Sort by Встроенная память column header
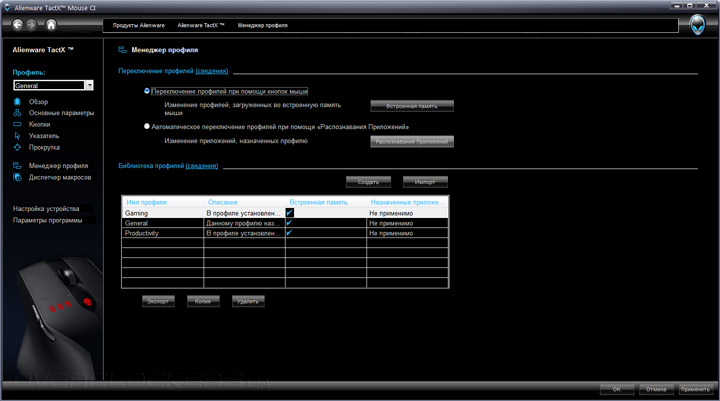Viewport: 720px width, 401px height. point(326,202)
